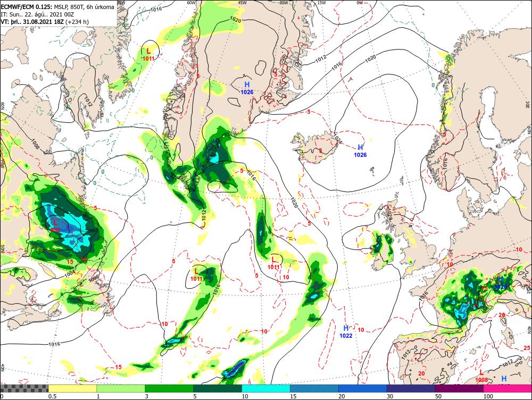
Task: Click the red '25' isotherm label near Italy
Action: 527,348
